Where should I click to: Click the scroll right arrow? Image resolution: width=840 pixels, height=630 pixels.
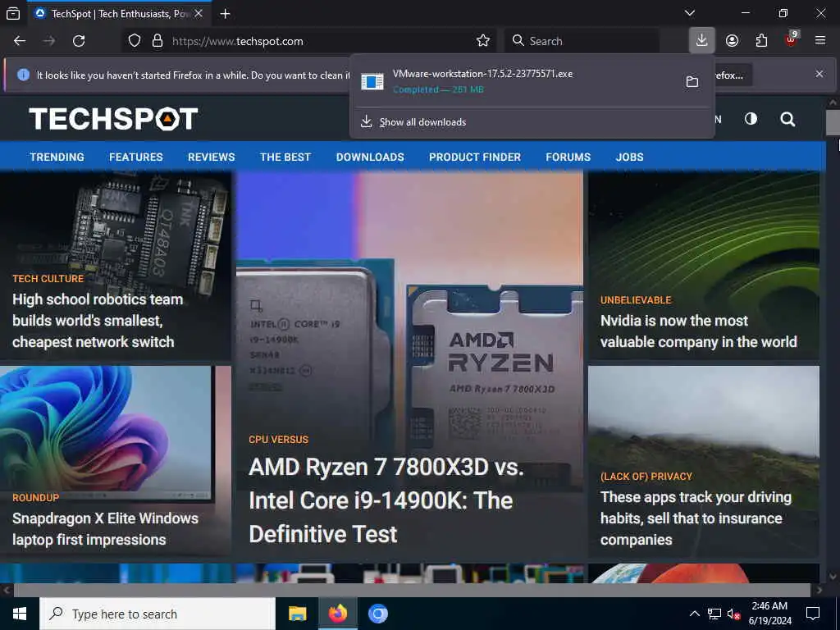(x=819, y=591)
